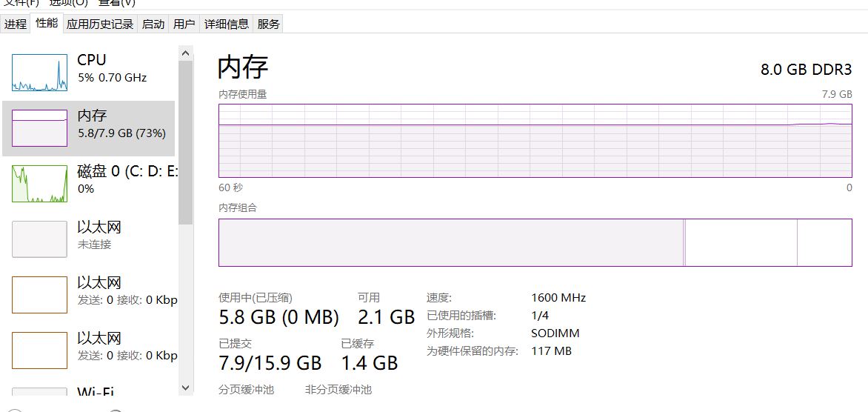The height and width of the screenshot is (412, 868).
Task: Open the 用户 tab
Action: [184, 24]
